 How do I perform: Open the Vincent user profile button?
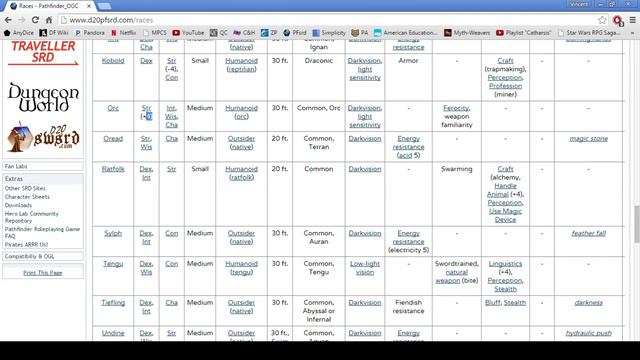click(579, 4)
